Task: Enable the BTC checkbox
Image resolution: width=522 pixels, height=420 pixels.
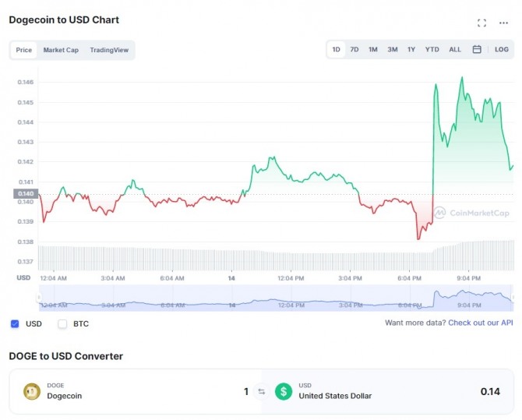Action: (x=62, y=323)
